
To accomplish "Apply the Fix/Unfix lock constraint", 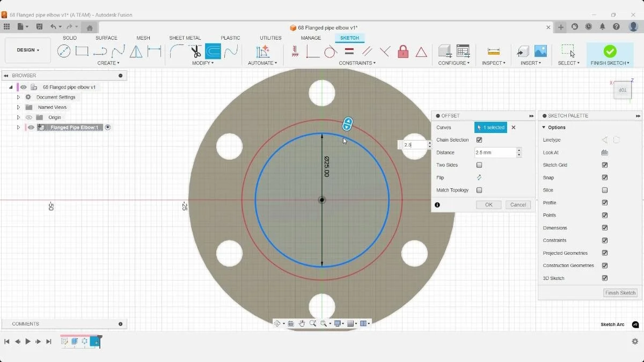I will click(403, 51).
